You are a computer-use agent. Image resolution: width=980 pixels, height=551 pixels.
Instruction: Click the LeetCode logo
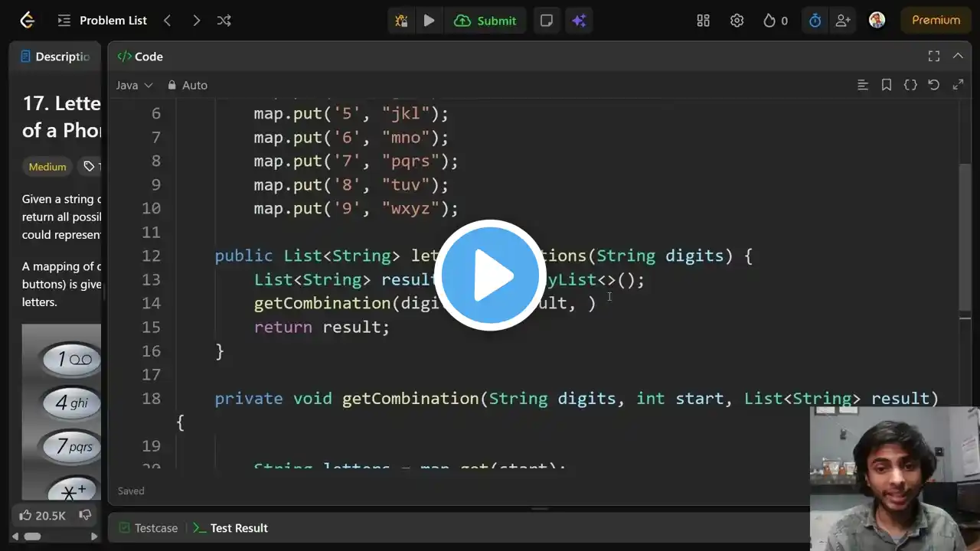(x=27, y=21)
